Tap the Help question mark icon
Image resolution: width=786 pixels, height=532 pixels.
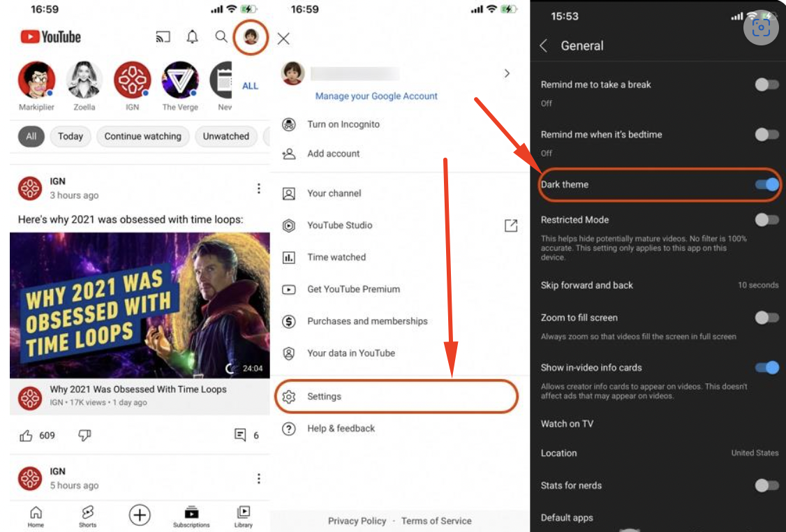coord(289,429)
